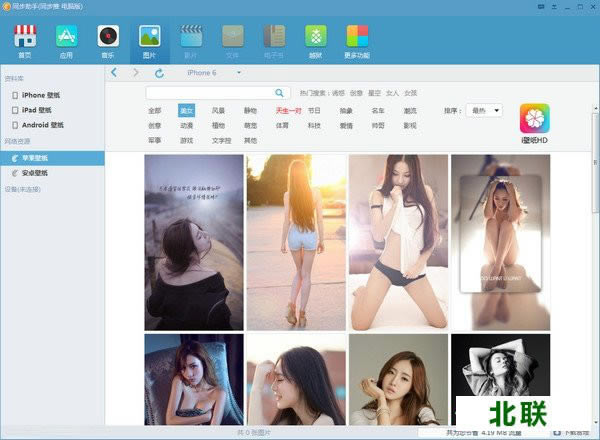Viewport: 600px width, 440px height.
Task: Open the 音乐 music icon
Action: pyautogui.click(x=107, y=40)
